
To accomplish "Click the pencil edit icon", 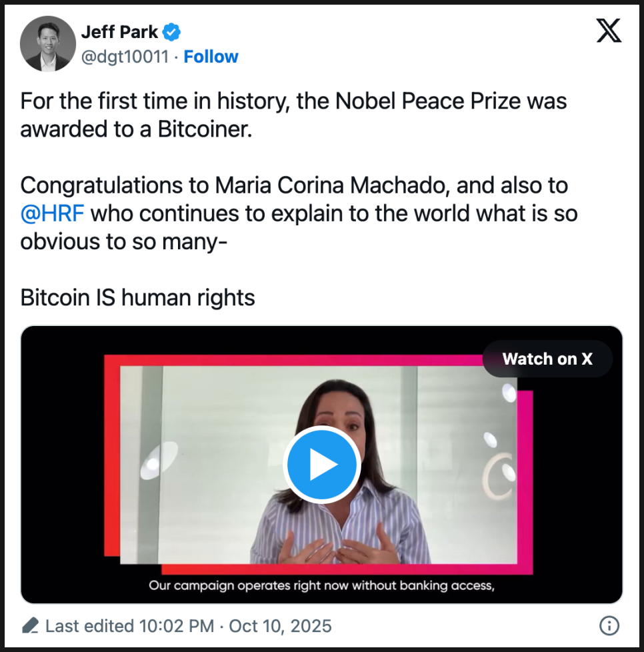I will 31,626.
